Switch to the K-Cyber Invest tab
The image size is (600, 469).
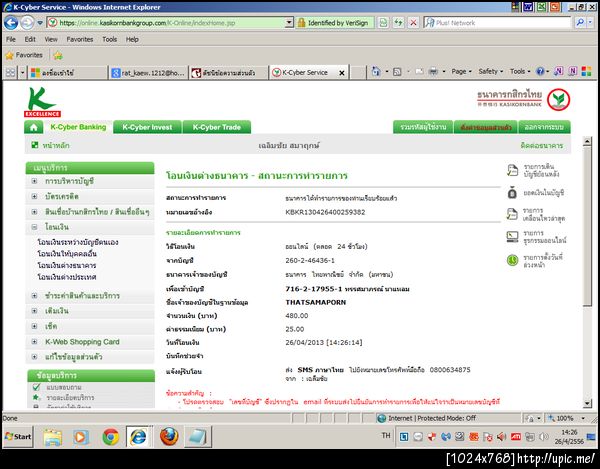147,127
